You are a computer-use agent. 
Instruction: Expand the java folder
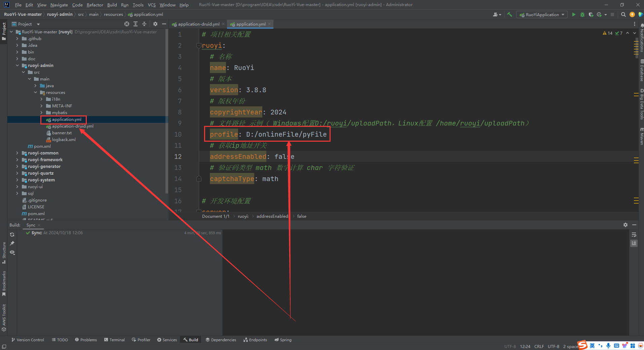point(35,86)
